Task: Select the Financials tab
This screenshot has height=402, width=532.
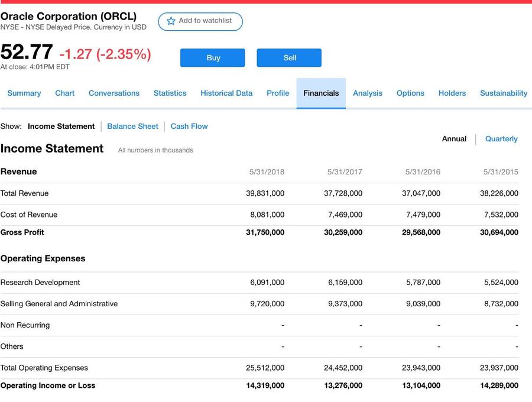Action: (x=321, y=93)
